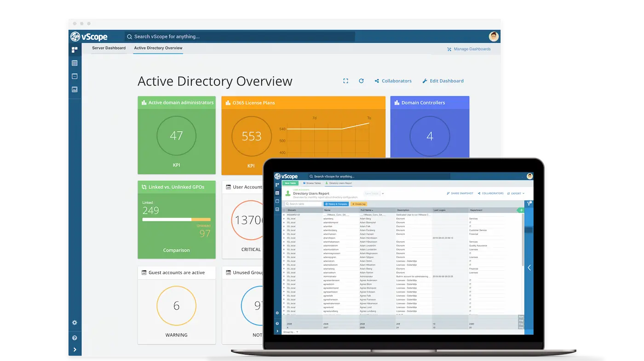Refresh the Active Directory Overview dashboard

click(x=361, y=81)
